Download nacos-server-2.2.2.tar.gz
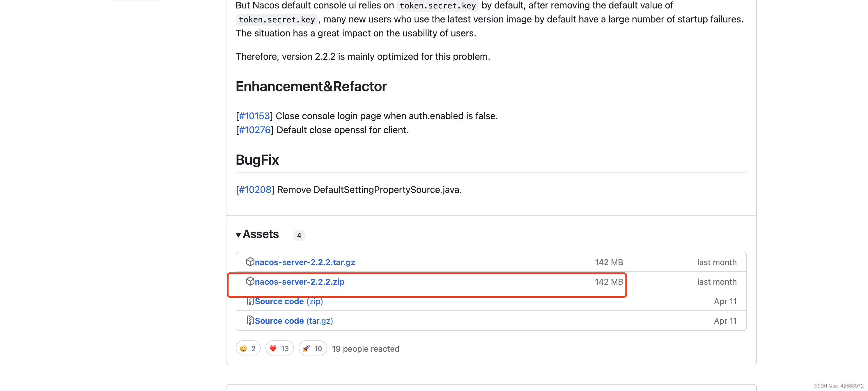868x391 pixels. [x=304, y=262]
